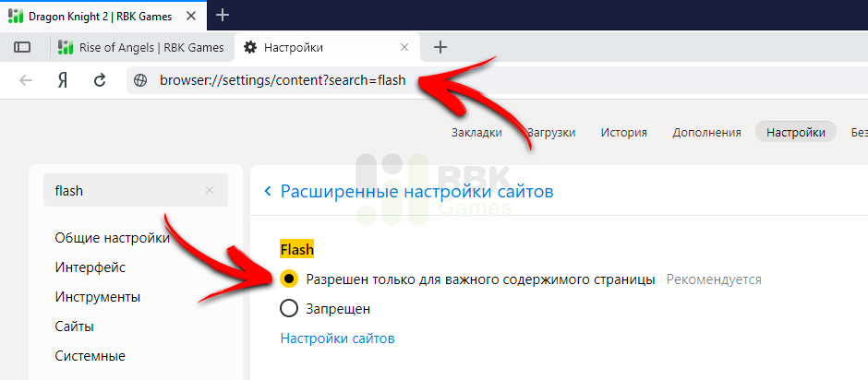Select Системные in the settings sidebar
Screen dimensions: 868x380
90,356
